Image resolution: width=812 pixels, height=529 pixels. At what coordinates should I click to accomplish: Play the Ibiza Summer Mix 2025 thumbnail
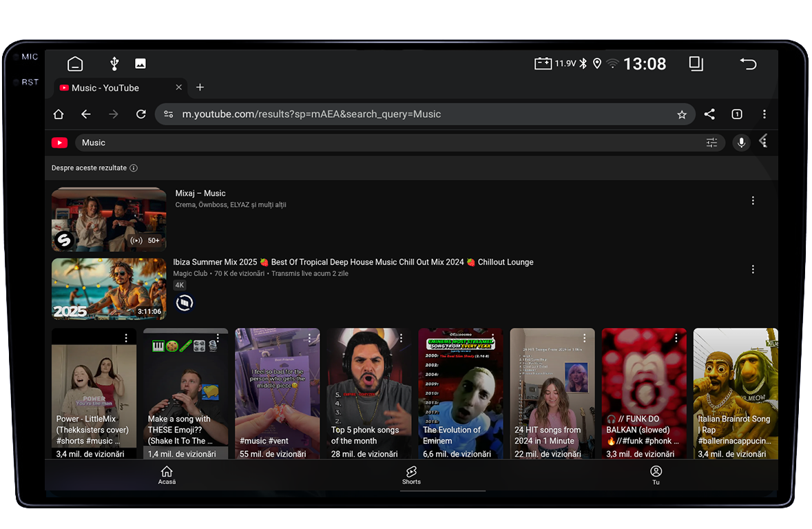[x=109, y=289]
